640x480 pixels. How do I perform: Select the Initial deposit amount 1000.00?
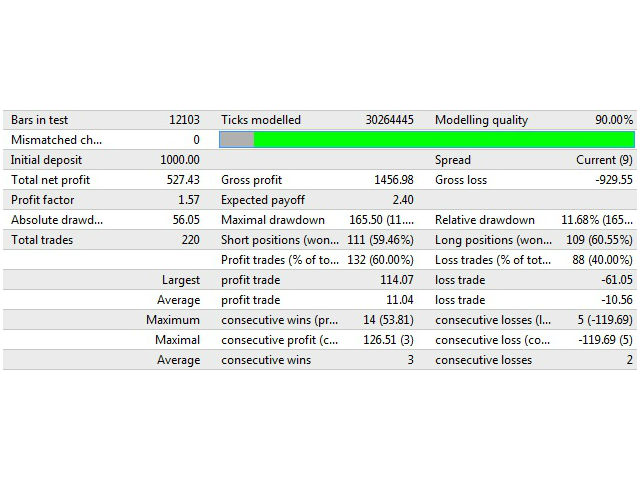(x=180, y=160)
